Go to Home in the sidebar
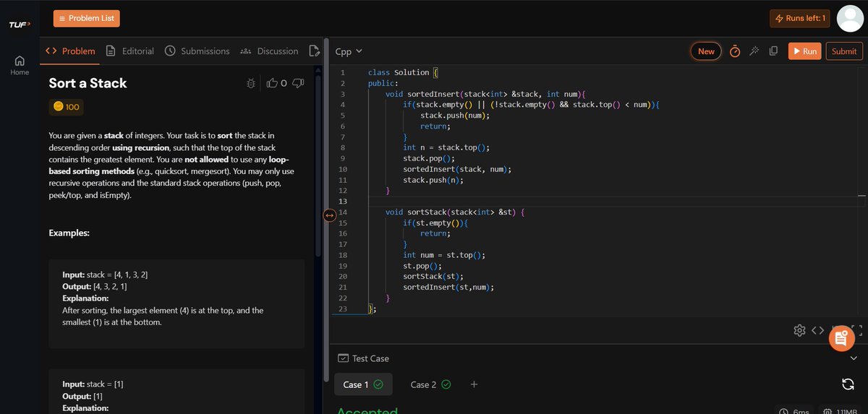 click(20, 66)
